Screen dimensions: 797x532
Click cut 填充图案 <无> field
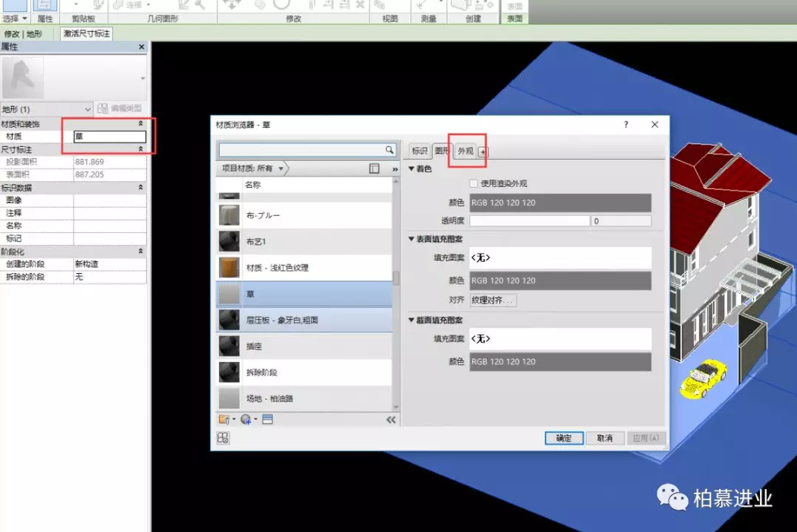pyautogui.click(x=560, y=338)
